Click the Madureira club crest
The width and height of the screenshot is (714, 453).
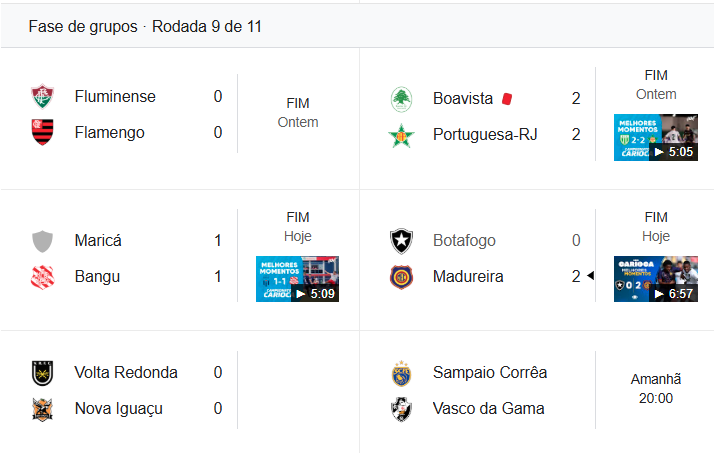(x=401, y=276)
